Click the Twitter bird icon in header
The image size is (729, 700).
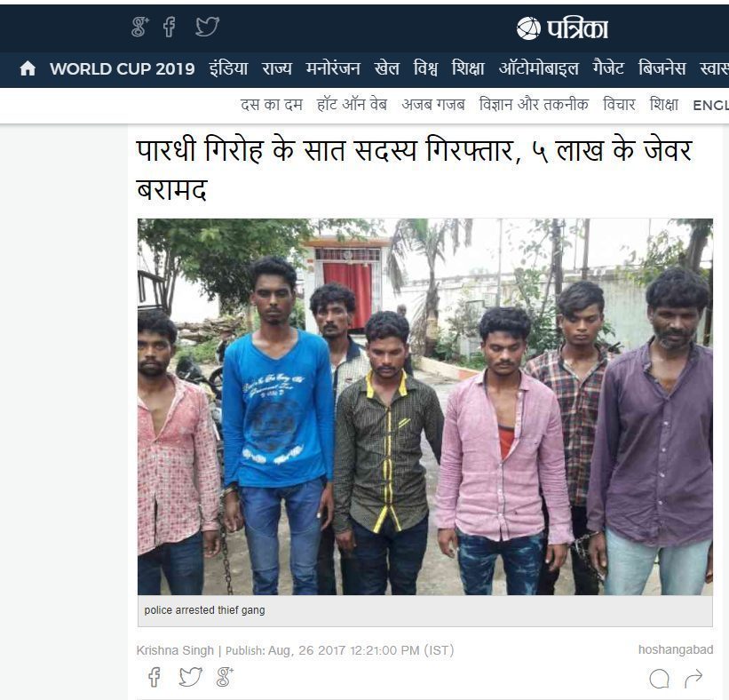click(x=207, y=27)
